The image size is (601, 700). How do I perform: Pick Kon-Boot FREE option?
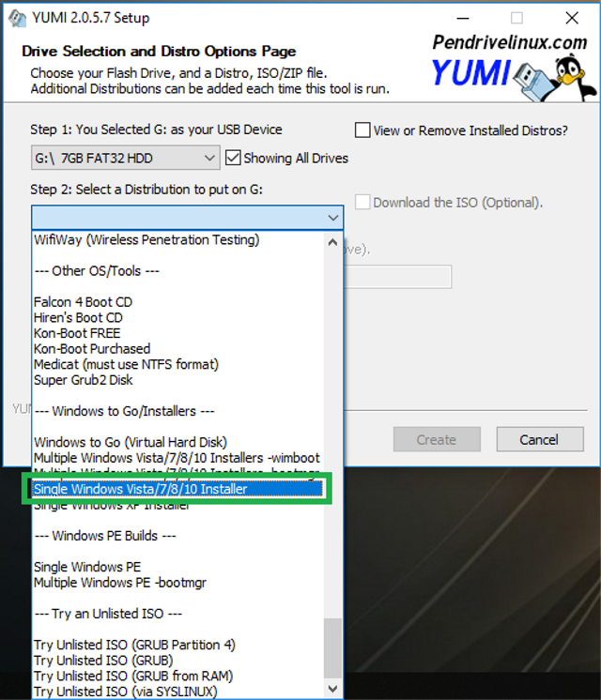pos(77,333)
